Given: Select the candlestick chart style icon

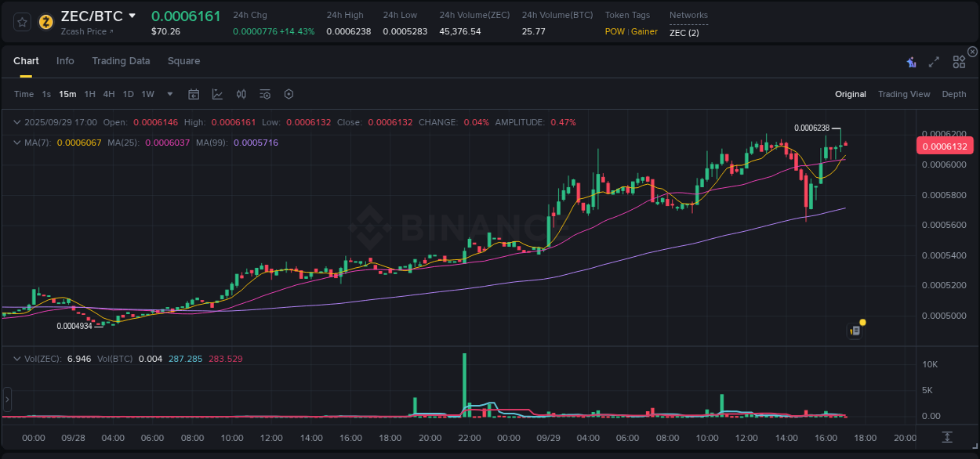Looking at the screenshot, I should pos(241,93).
